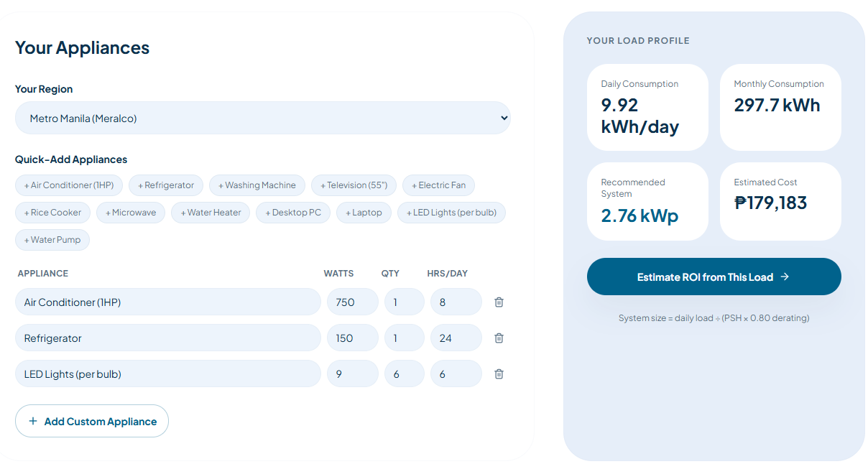Click the 297.7 kWh monthly value
This screenshot has width=868, height=464.
point(777,105)
